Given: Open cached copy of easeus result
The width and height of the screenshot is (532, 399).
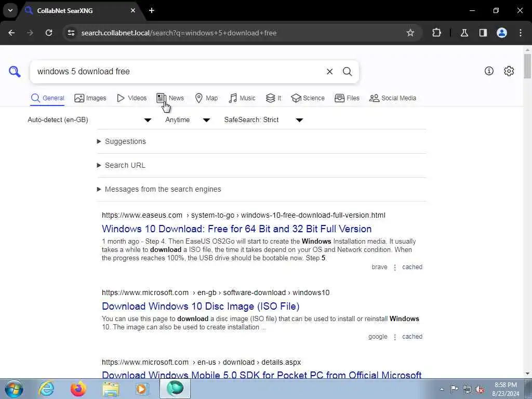Looking at the screenshot, I should 412,267.
